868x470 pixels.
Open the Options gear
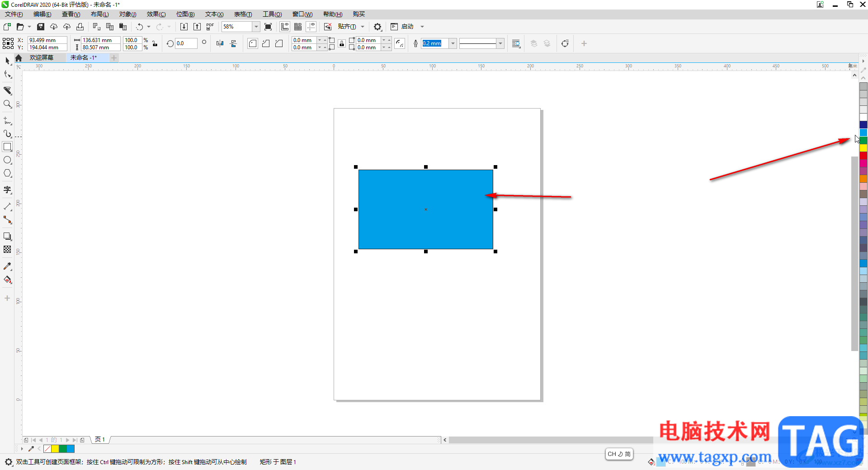(377, 27)
